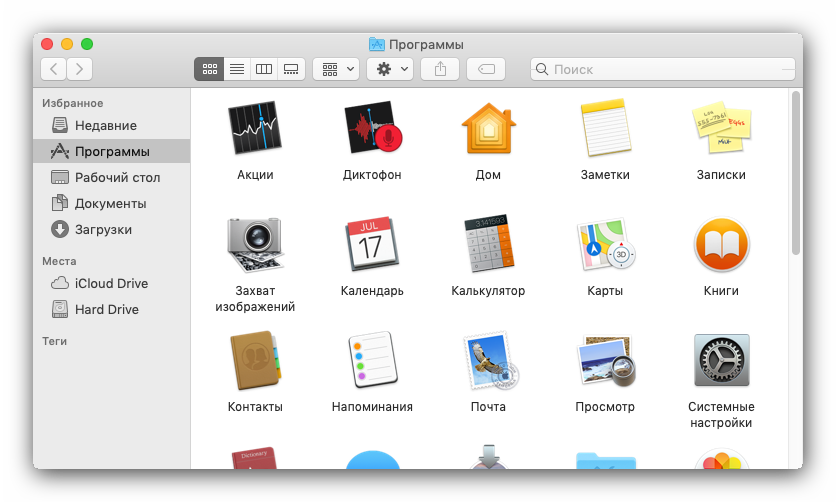The image size is (836, 502).
Task: Switch to gallery view mode
Action: [291, 69]
